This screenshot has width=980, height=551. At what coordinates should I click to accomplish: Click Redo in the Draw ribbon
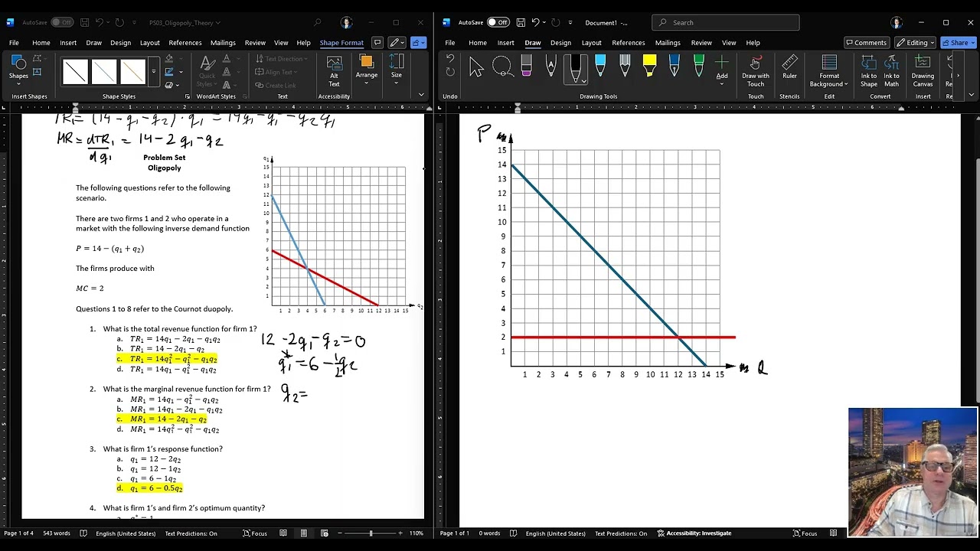click(x=450, y=73)
